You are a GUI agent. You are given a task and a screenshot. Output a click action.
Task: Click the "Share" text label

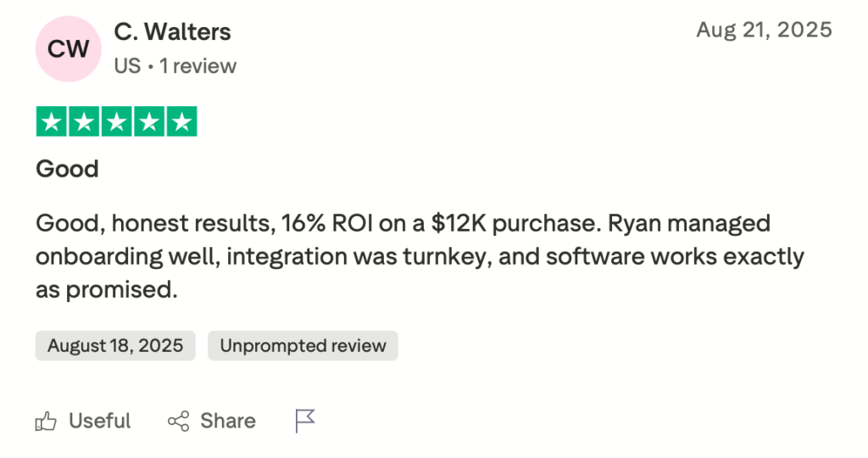(227, 421)
